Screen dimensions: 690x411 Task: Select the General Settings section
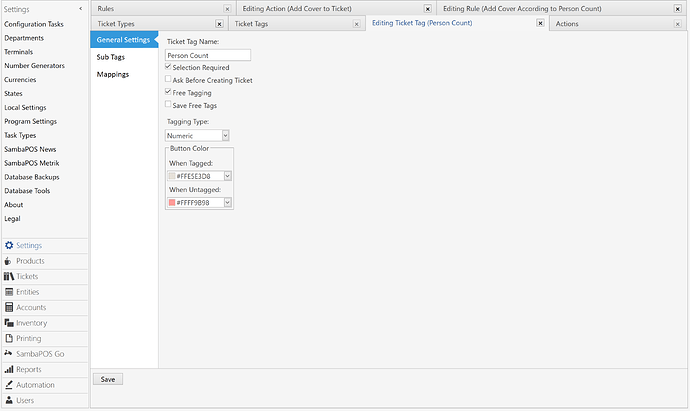[x=124, y=40]
